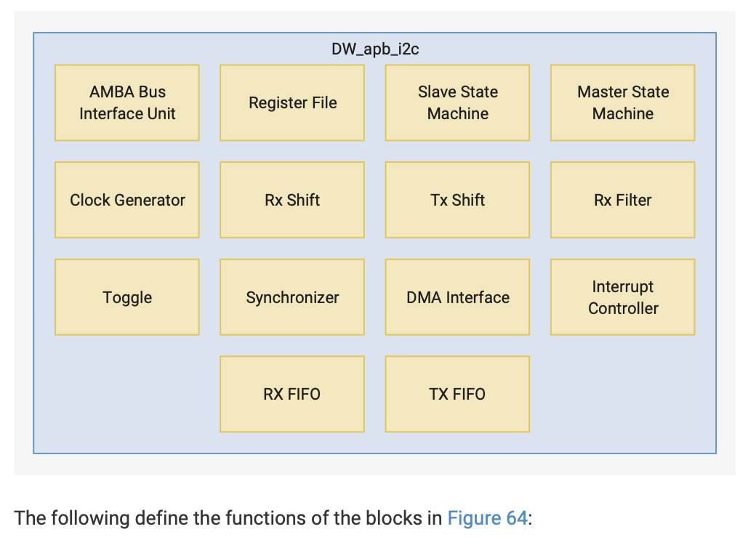Select the Slave State Machine block

[x=457, y=102]
